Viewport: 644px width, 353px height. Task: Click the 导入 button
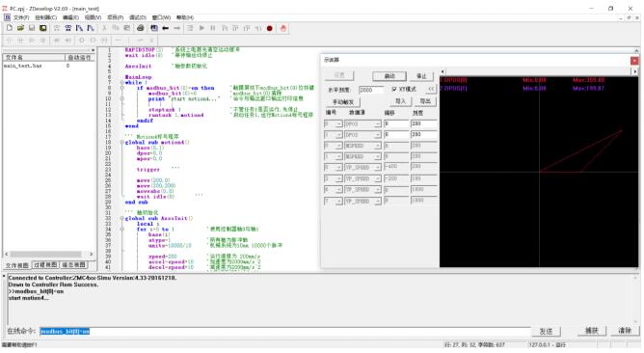coord(400,101)
